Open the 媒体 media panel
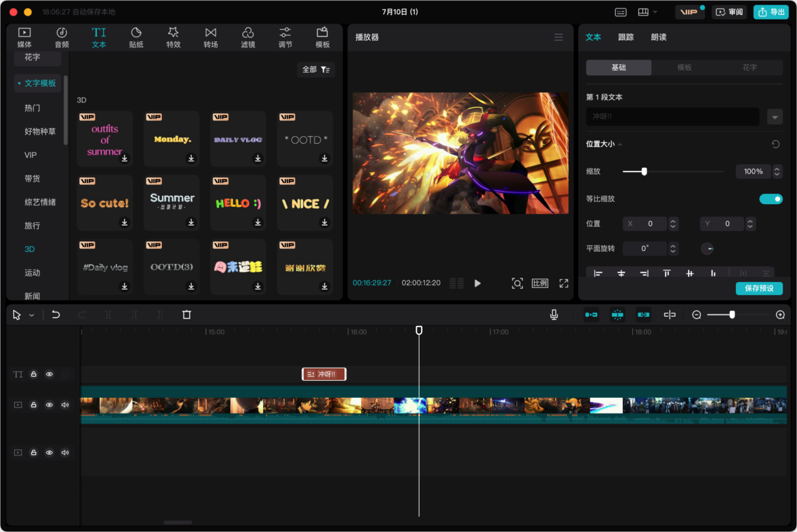Image resolution: width=797 pixels, height=532 pixels. click(24, 37)
